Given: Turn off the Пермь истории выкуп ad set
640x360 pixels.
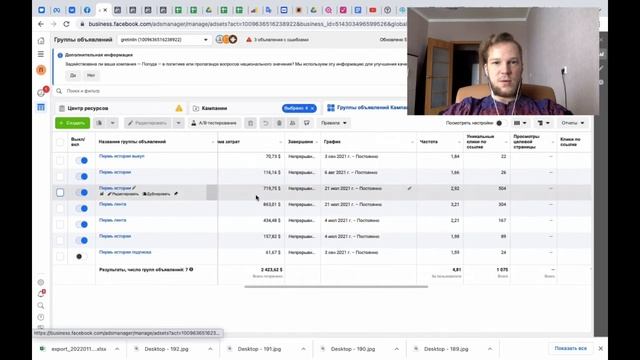Looking at the screenshot, I should pyautogui.click(x=82, y=160).
